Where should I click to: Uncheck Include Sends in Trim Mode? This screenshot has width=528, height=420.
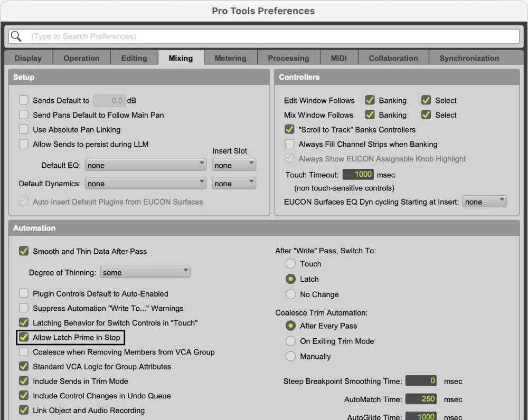pyautogui.click(x=24, y=380)
